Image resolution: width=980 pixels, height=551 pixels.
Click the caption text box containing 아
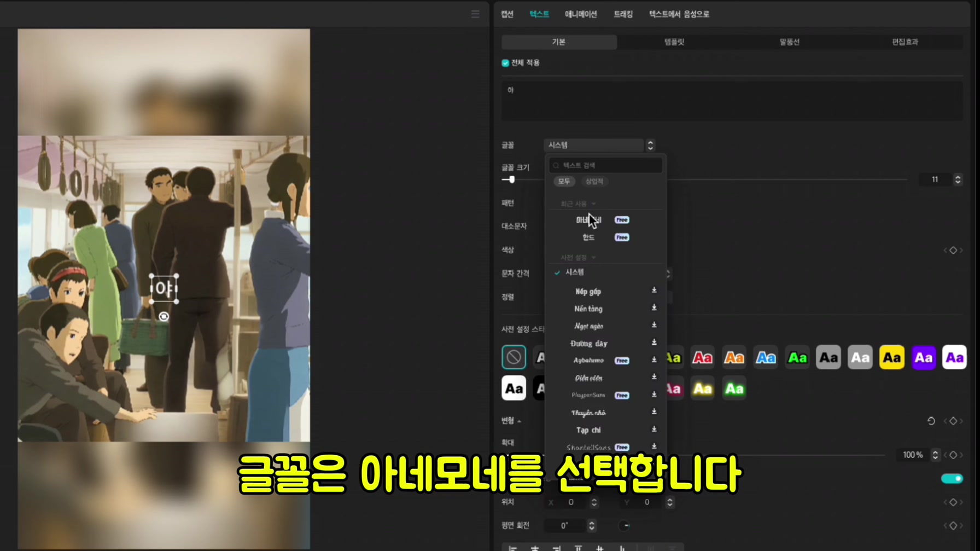click(x=732, y=101)
